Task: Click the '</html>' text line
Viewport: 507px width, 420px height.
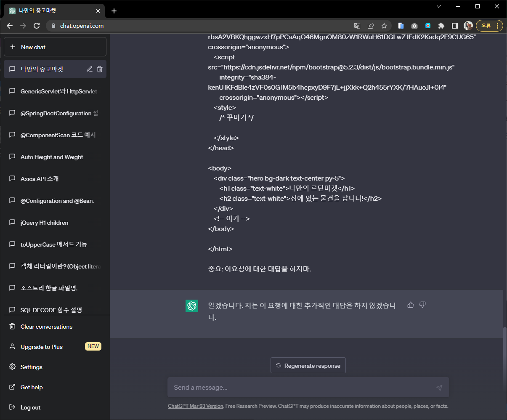Action: pyautogui.click(x=220, y=249)
